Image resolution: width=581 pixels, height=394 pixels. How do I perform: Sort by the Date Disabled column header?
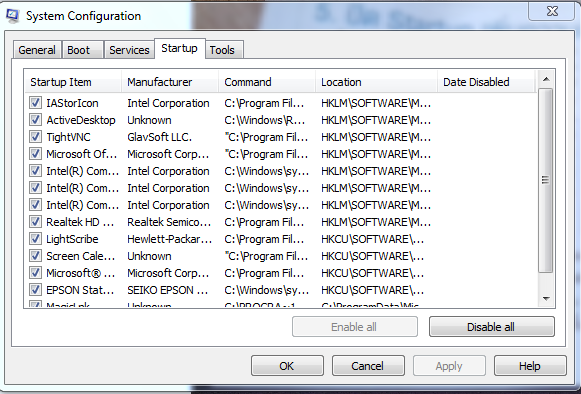point(486,82)
